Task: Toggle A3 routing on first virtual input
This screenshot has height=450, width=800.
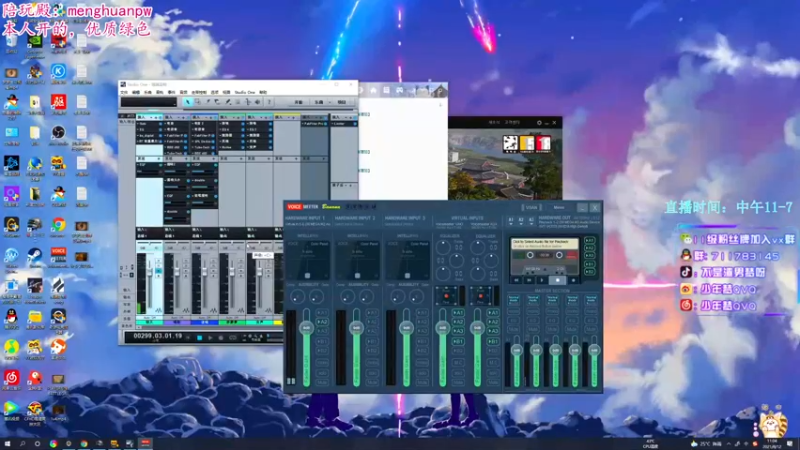Action: pyautogui.click(x=458, y=332)
